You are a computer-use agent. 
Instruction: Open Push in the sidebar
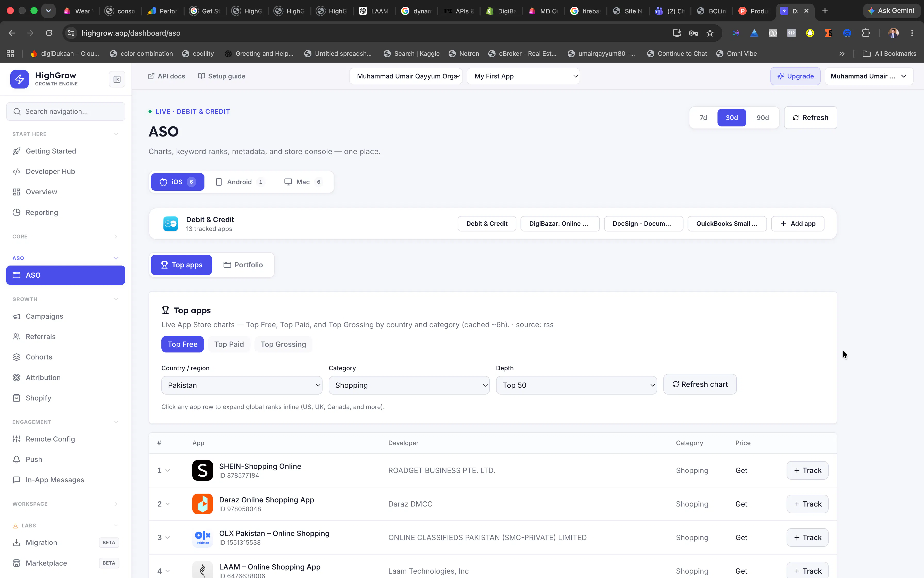coord(66,459)
